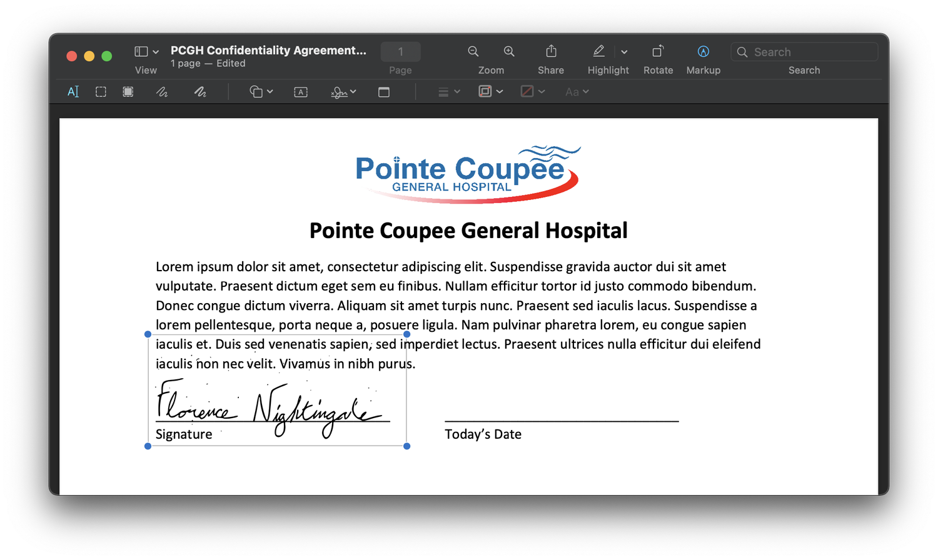Screen dimensions: 938x560
Task: Select the Draw tool
Action: coord(200,92)
